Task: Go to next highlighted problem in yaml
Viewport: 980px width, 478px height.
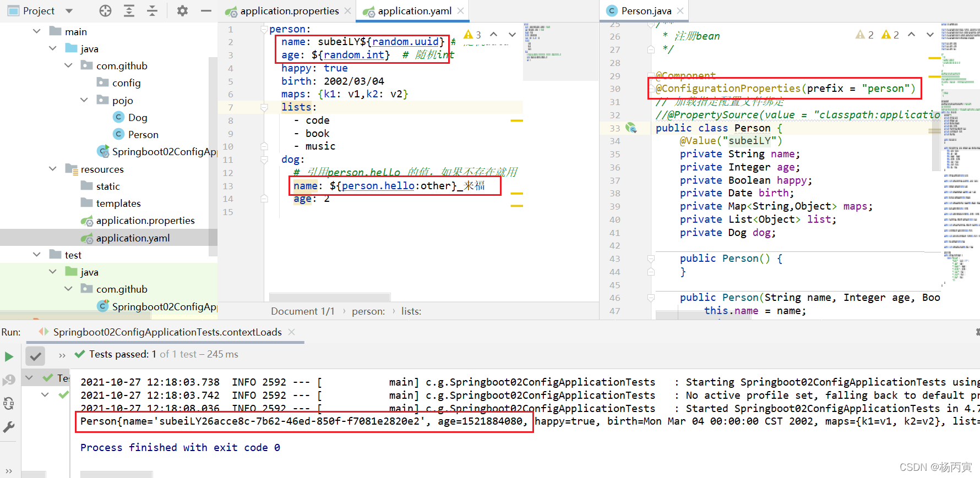Action: [x=512, y=35]
